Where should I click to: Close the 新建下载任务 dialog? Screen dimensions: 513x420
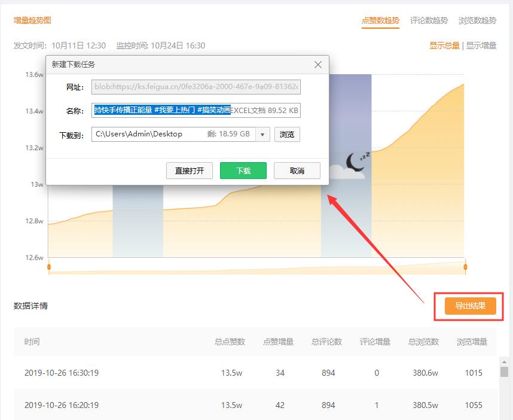(x=317, y=65)
